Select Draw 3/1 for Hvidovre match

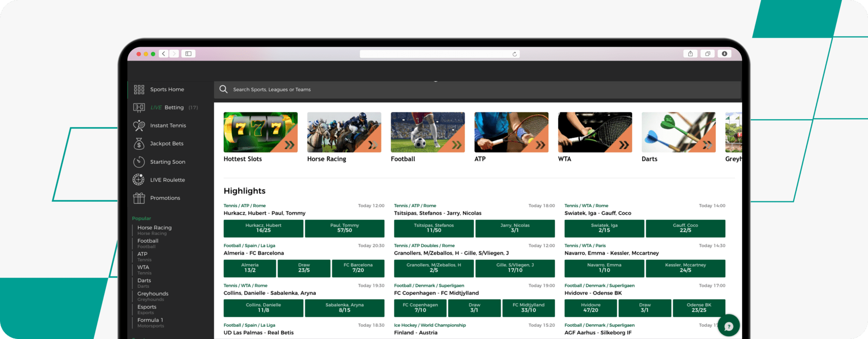(645, 308)
